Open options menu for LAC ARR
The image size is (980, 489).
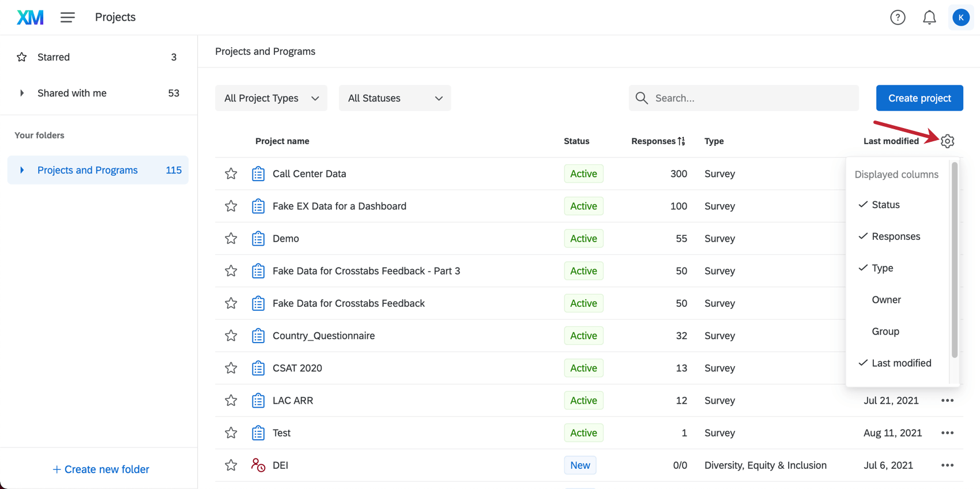(947, 400)
